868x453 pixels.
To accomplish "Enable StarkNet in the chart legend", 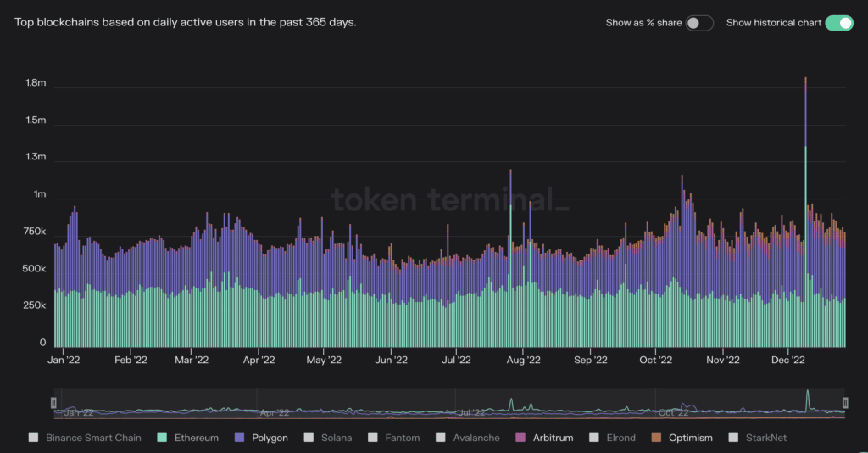I will coord(734,438).
